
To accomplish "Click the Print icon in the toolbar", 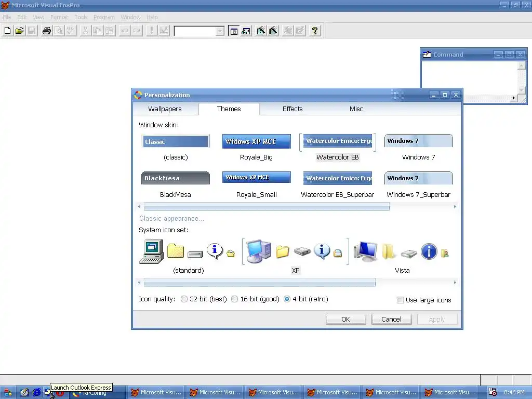I will (x=46, y=31).
